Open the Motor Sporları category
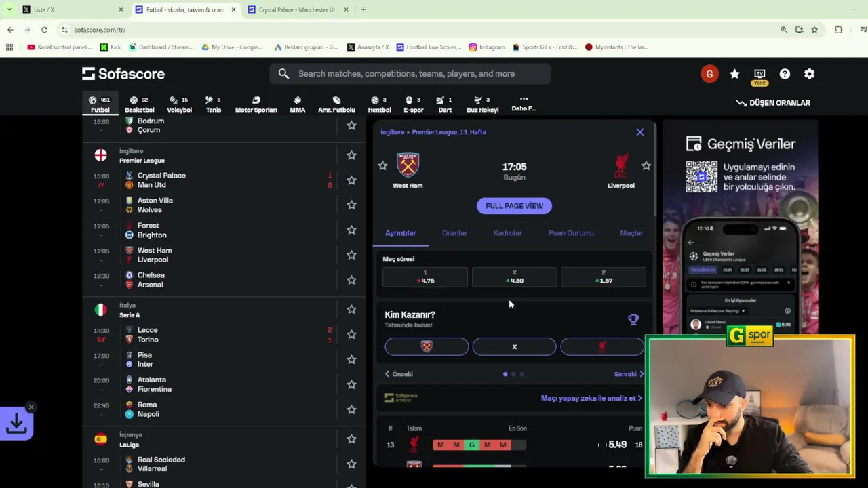Viewport: 868px width, 488px height. coord(256,104)
